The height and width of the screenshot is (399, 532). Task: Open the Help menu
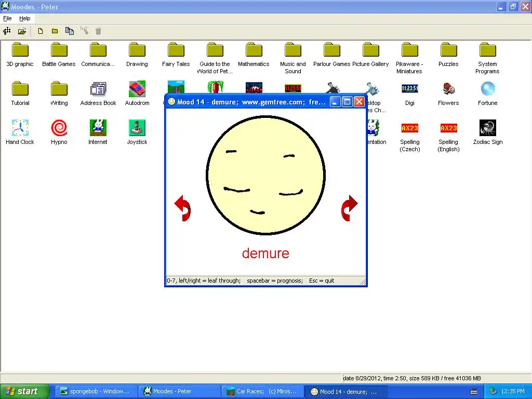[x=24, y=18]
